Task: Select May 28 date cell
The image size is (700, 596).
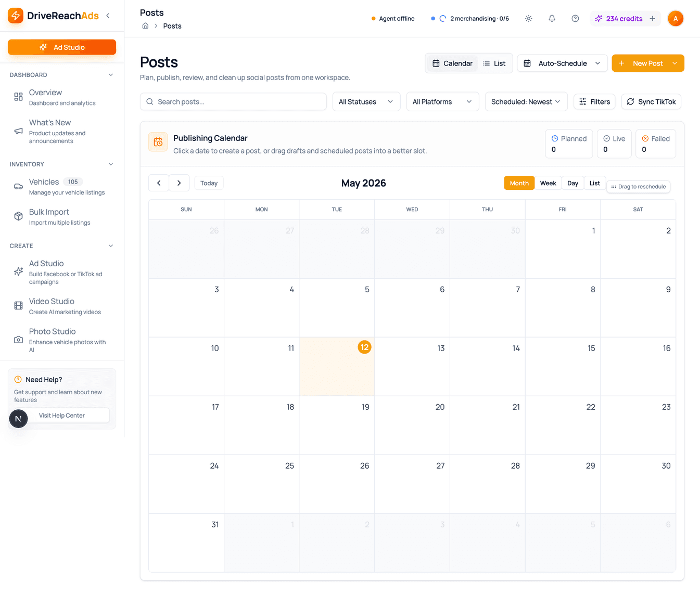Action: coord(488,484)
